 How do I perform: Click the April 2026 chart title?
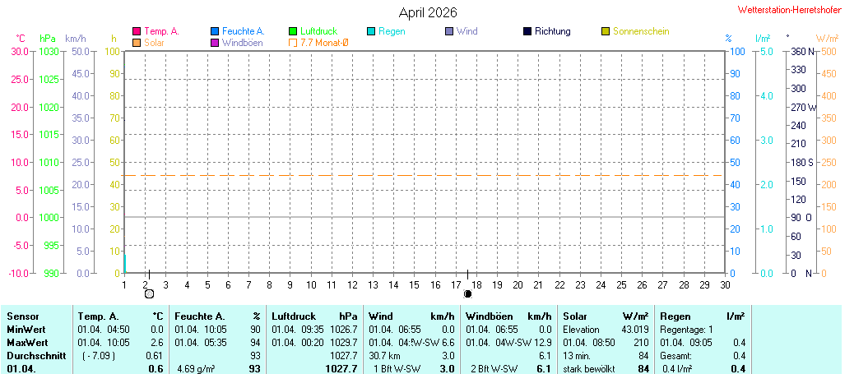[428, 12]
